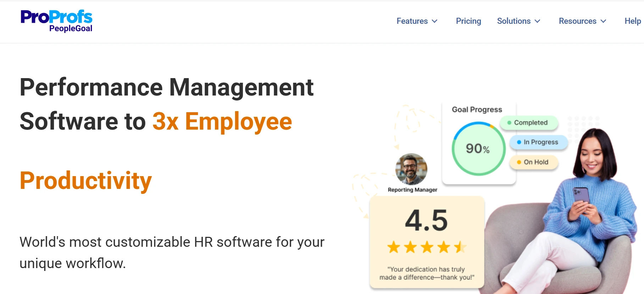Select the In Progress status tag
This screenshot has height=294, width=644.
pyautogui.click(x=539, y=142)
